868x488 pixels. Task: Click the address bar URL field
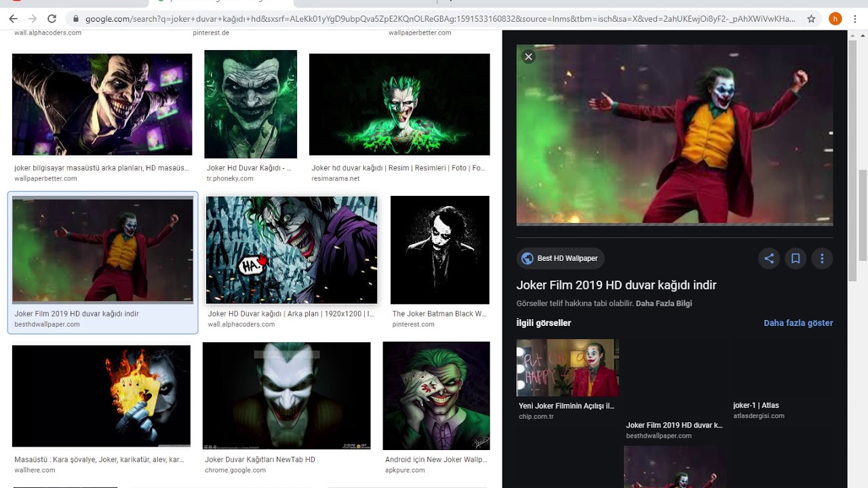(x=439, y=19)
